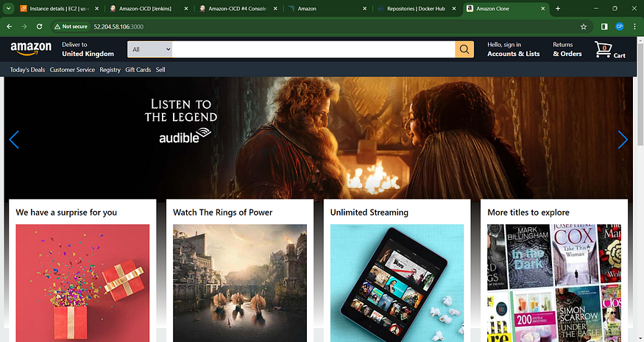Image resolution: width=644 pixels, height=342 pixels.
Task: Click 'More titles to explore' heading
Action: coord(528,213)
